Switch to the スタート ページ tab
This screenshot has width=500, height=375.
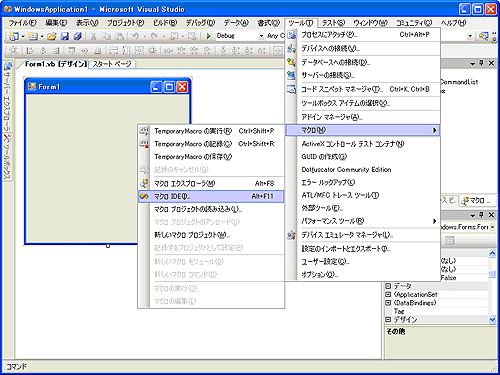pos(112,64)
